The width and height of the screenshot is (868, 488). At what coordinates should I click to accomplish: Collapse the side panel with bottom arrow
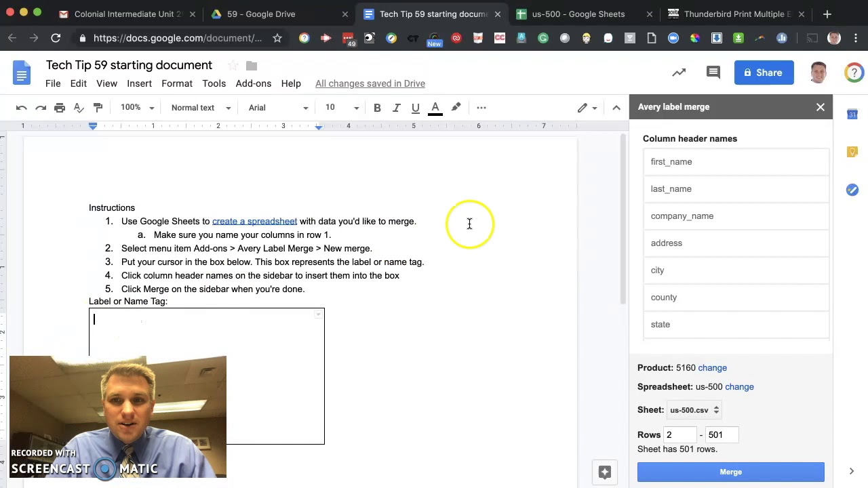pyautogui.click(x=852, y=472)
